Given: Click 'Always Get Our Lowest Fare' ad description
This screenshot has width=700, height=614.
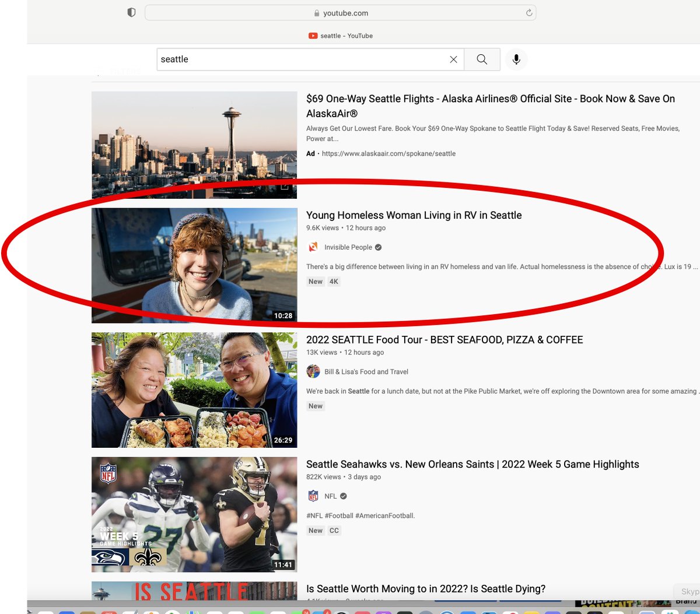Looking at the screenshot, I should [493, 134].
